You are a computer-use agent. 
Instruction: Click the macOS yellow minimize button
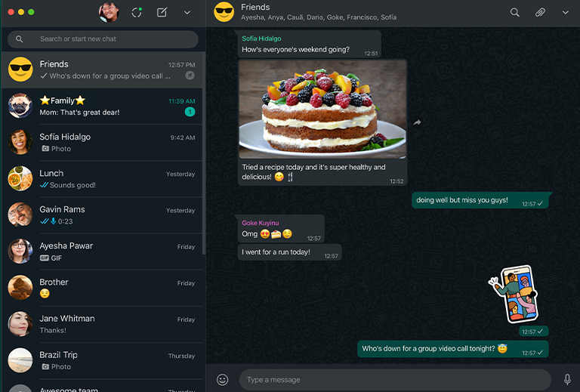(x=21, y=12)
